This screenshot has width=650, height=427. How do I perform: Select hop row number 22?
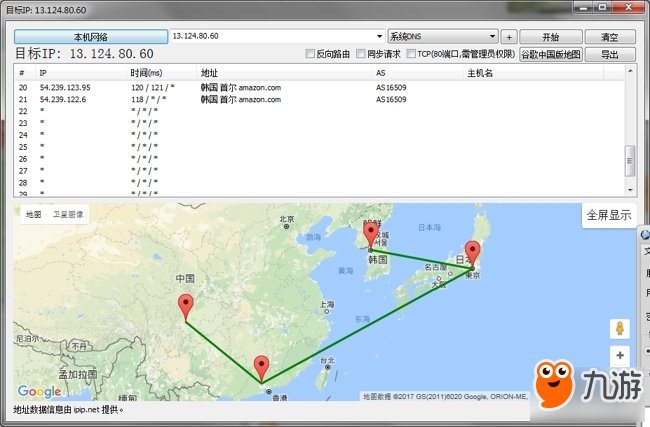[x=319, y=111]
